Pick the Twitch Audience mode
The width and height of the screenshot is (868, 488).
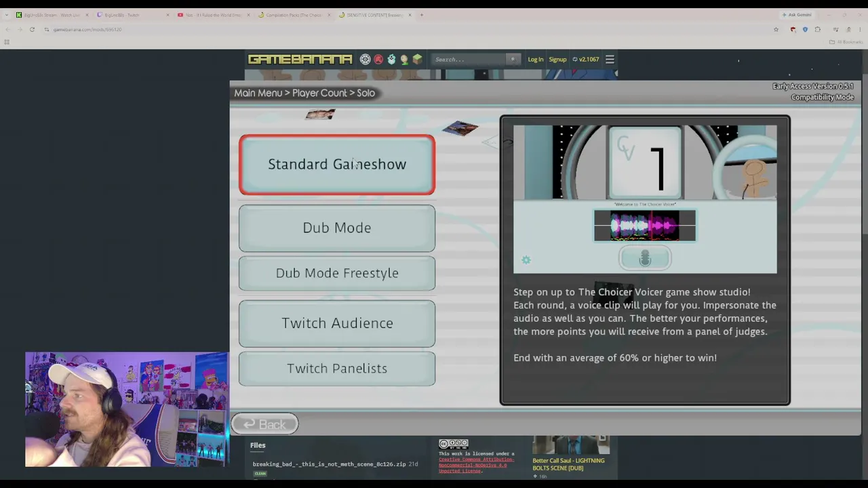[x=337, y=323]
